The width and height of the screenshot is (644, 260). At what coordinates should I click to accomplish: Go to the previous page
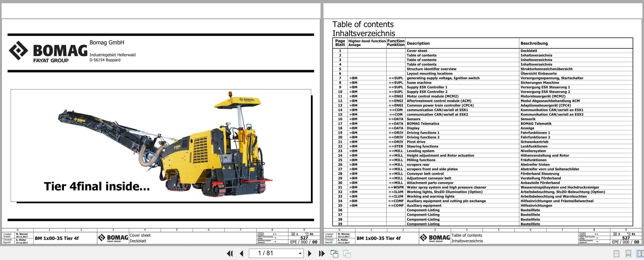[x=242, y=253]
